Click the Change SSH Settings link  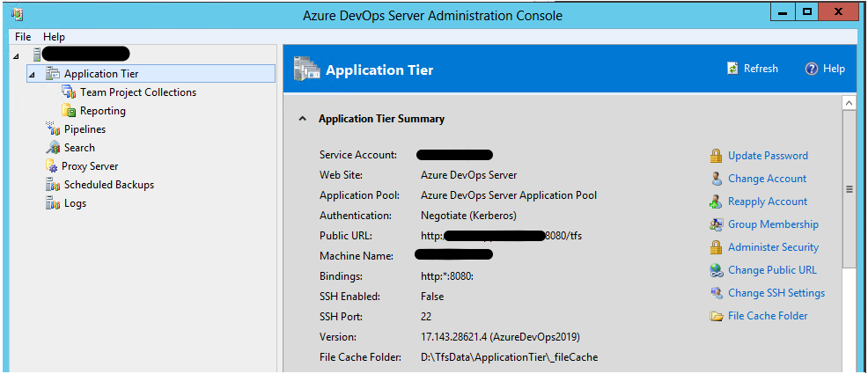pyautogui.click(x=776, y=293)
